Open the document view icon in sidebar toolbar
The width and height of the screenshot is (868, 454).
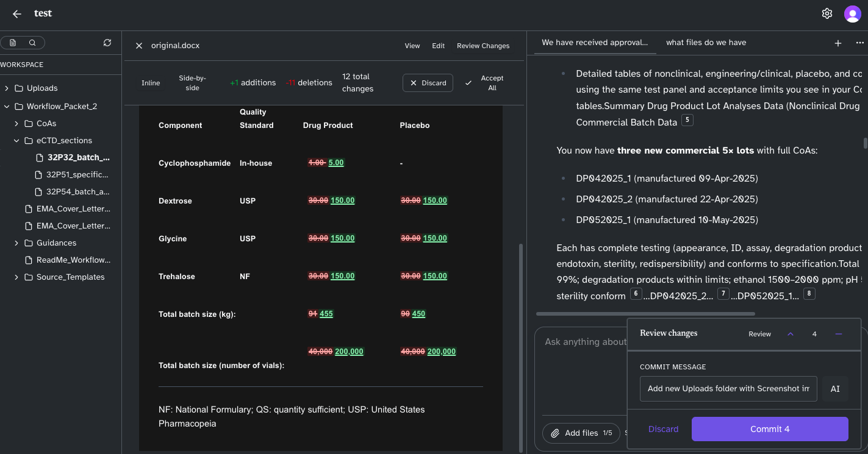(x=13, y=43)
